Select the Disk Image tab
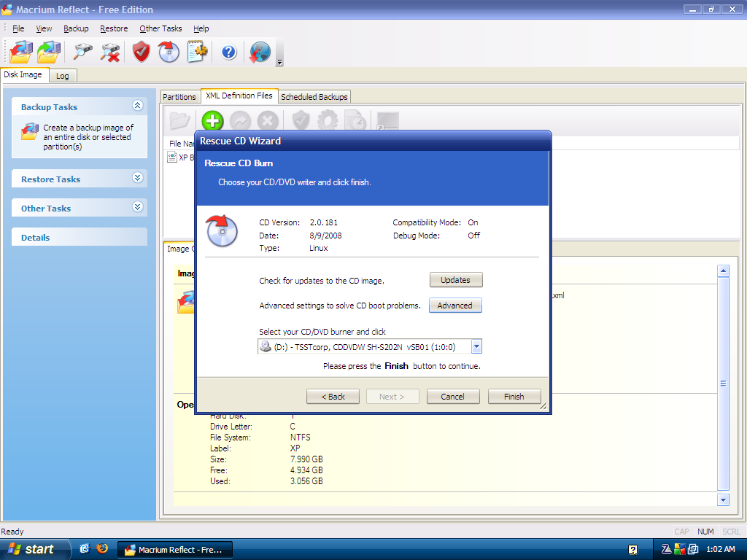Viewport: 747px width, 560px height. tap(23, 75)
